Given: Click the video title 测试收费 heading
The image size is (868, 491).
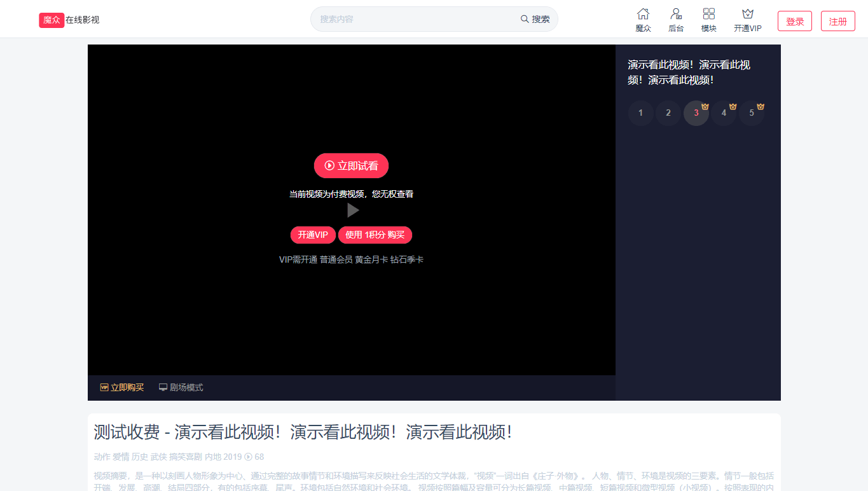Looking at the screenshot, I should (x=303, y=432).
